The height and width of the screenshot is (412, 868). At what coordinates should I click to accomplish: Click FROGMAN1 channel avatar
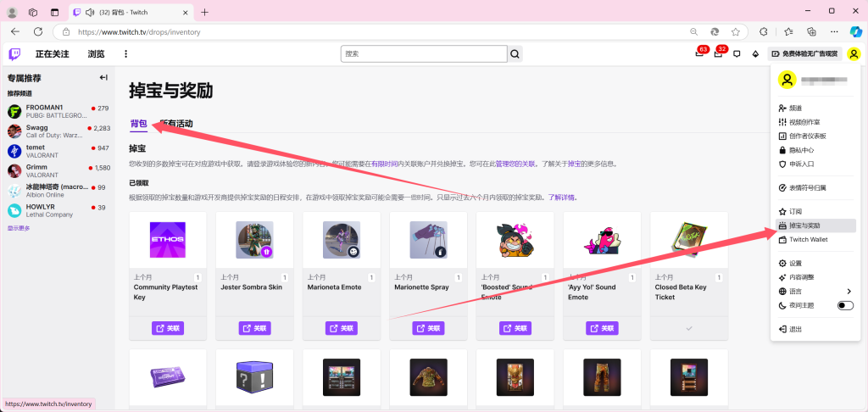[14, 112]
